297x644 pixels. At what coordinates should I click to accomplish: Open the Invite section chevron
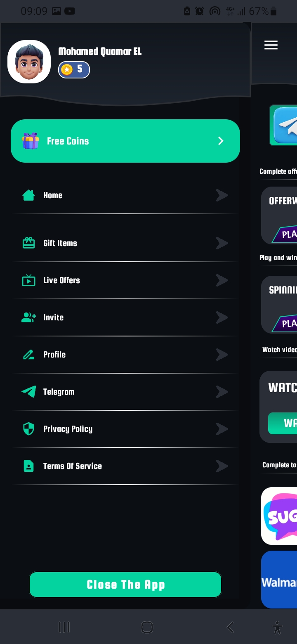click(x=222, y=317)
